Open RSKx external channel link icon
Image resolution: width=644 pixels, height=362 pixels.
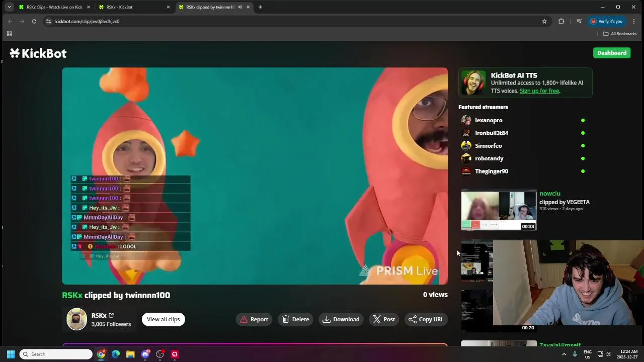[111, 315]
